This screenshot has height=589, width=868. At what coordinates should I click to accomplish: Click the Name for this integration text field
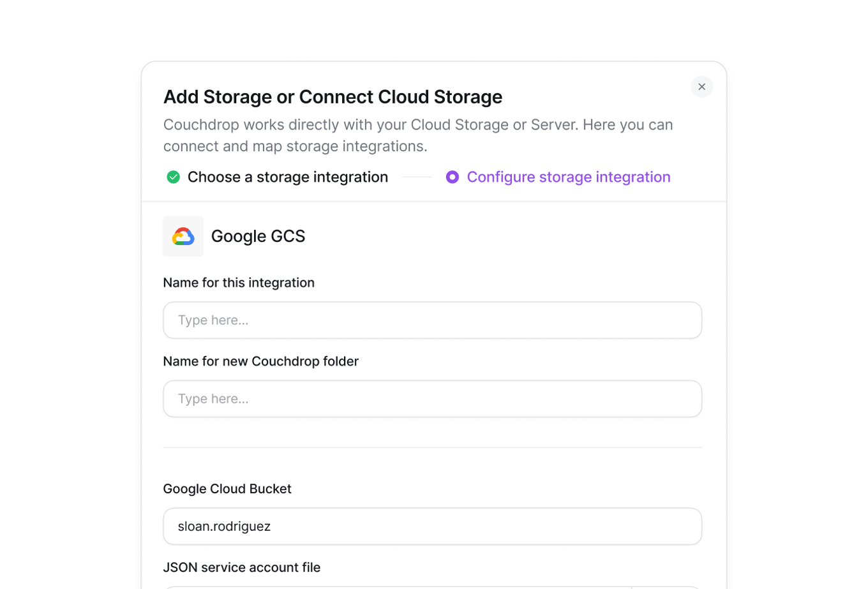pyautogui.click(x=433, y=320)
